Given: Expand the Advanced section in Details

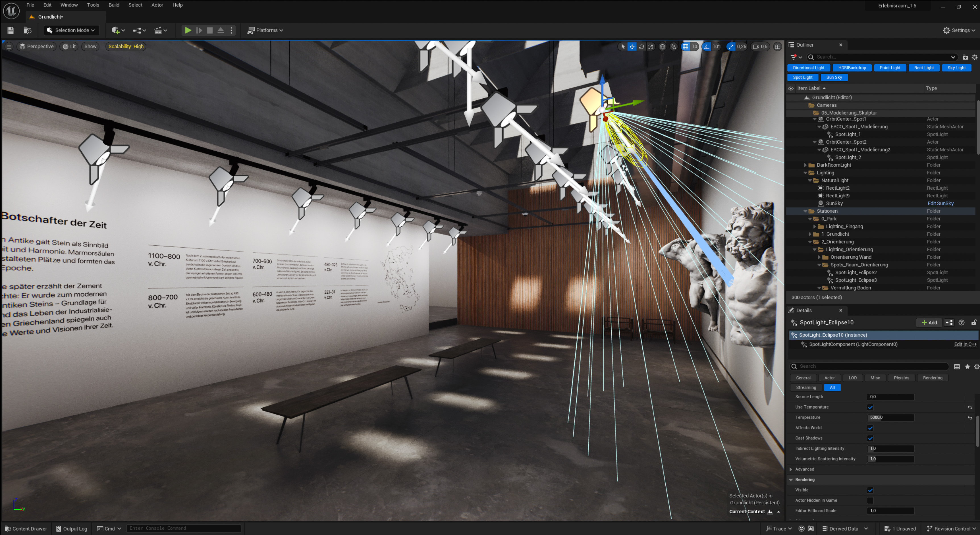Looking at the screenshot, I should click(x=791, y=470).
